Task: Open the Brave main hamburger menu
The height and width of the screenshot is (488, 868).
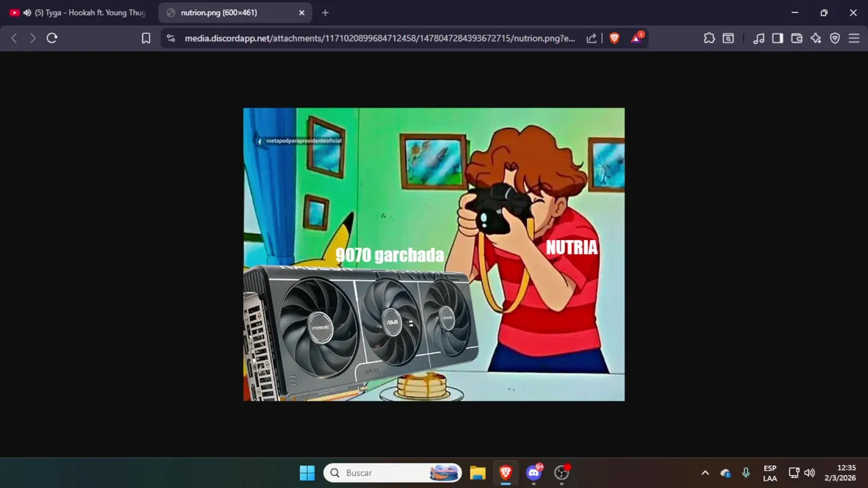Action: click(x=854, y=39)
